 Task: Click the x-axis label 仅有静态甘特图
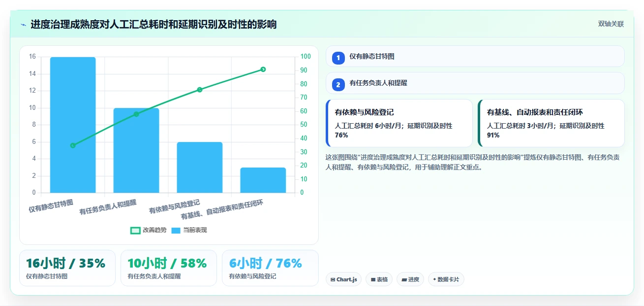point(51,205)
